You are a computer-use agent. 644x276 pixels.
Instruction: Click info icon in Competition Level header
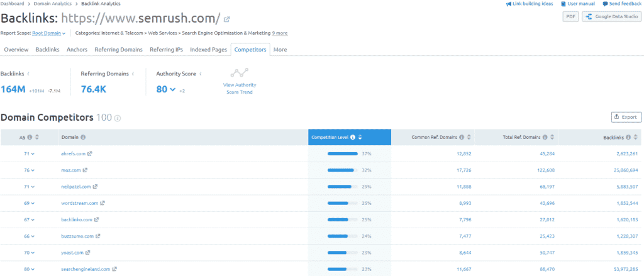click(352, 137)
